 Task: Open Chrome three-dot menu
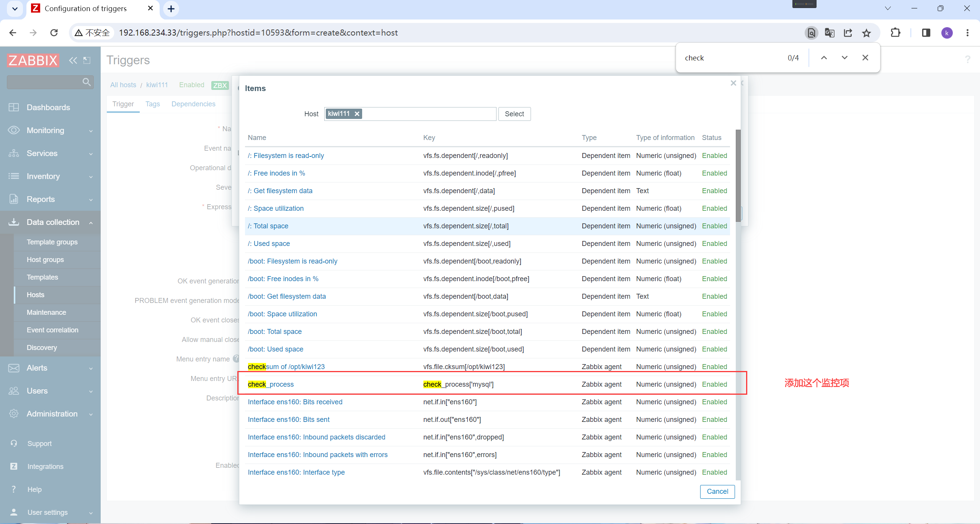click(x=967, y=33)
